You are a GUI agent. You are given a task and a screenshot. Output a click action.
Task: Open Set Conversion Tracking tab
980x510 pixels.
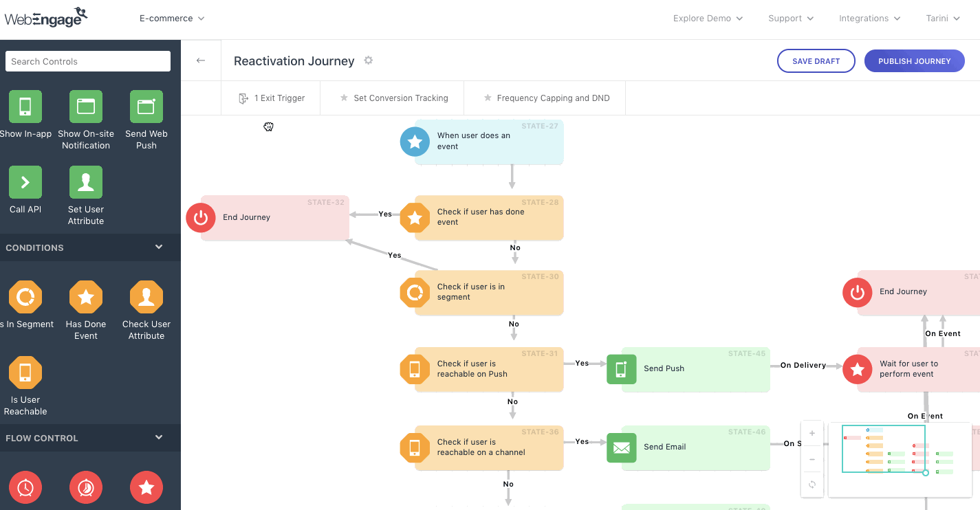[x=393, y=98]
